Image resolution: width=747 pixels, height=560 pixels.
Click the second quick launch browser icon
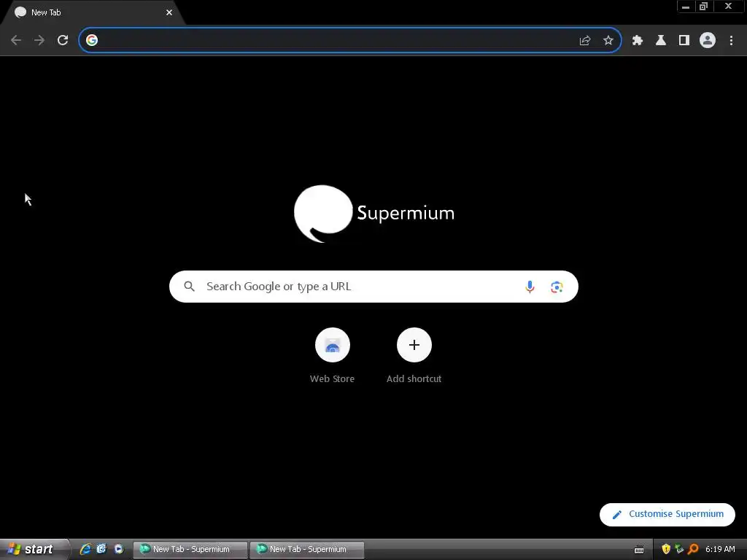click(101, 549)
